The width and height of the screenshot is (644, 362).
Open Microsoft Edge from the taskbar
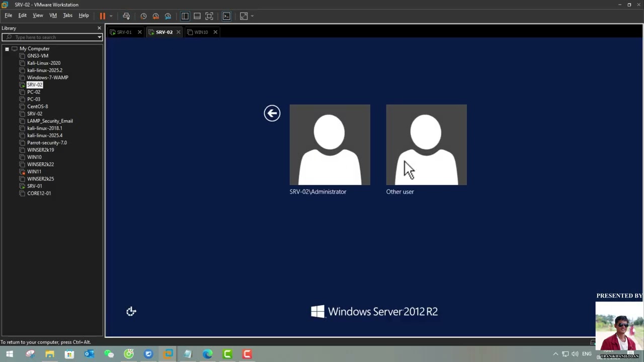point(208,354)
